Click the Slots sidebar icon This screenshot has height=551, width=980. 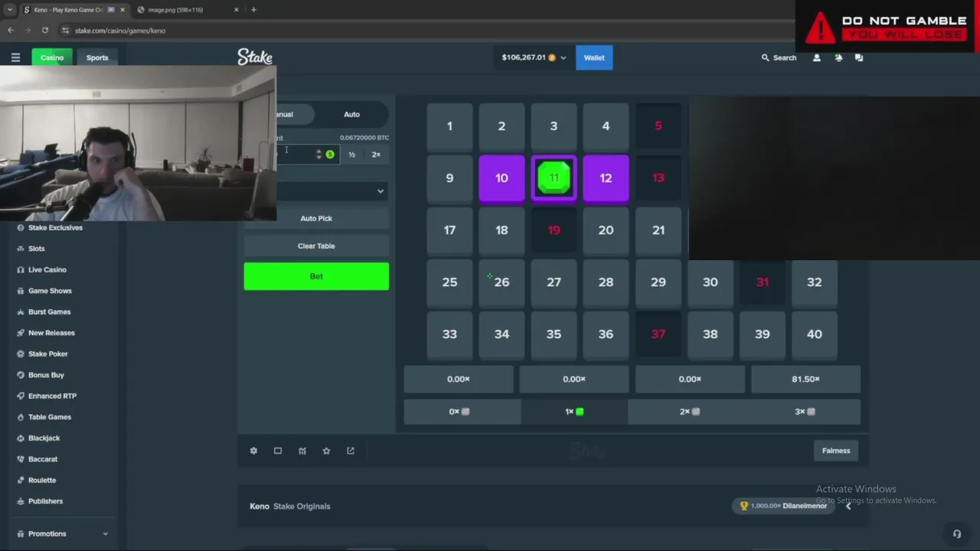[21, 249]
